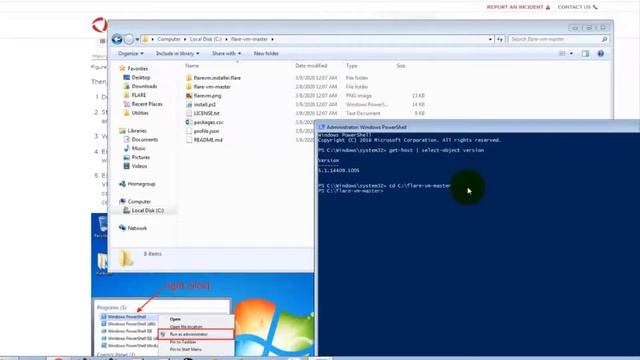This screenshot has height=360, width=640.
Task: Open the address bar previous locations dropdown
Action: (490, 39)
